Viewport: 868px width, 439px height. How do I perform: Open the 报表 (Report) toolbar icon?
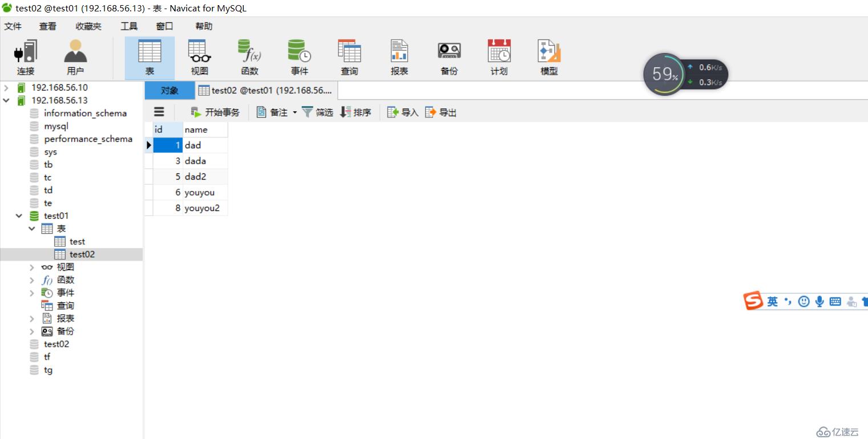(x=399, y=58)
